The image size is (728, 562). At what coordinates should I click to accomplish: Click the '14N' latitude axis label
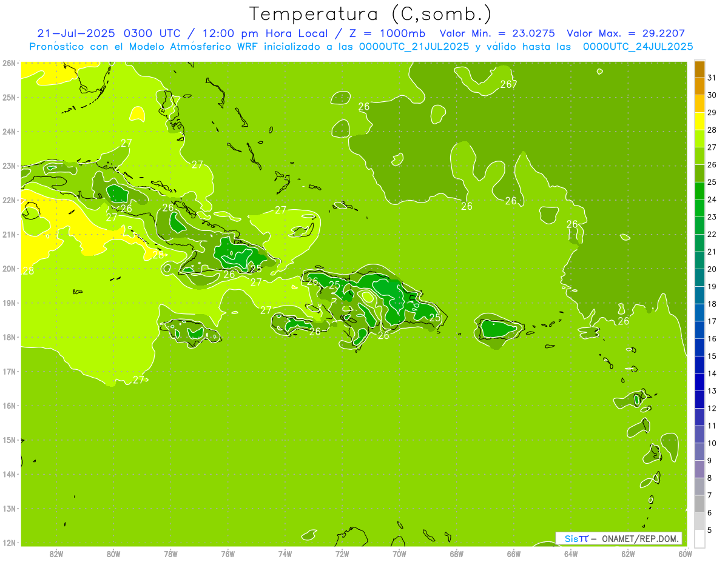pos(8,474)
